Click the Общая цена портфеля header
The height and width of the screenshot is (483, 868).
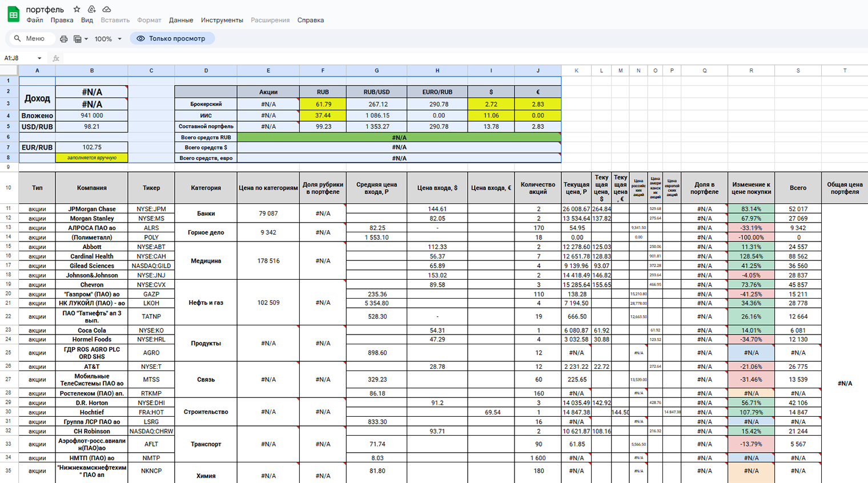click(845, 188)
